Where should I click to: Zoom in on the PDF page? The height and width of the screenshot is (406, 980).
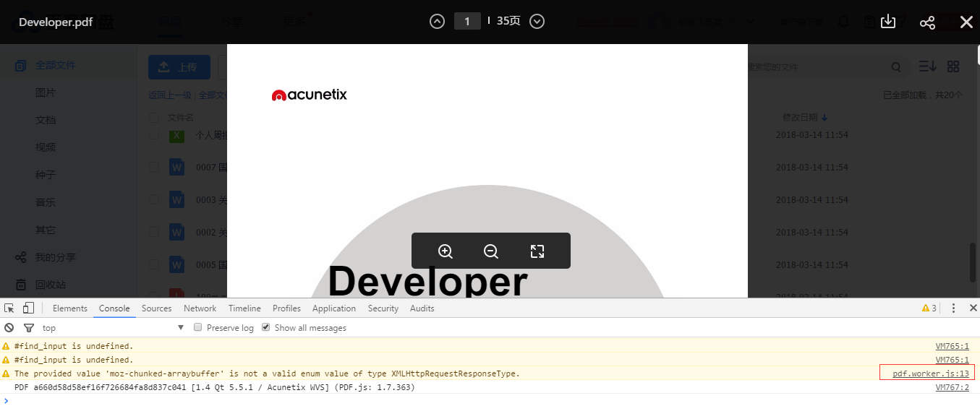point(446,251)
